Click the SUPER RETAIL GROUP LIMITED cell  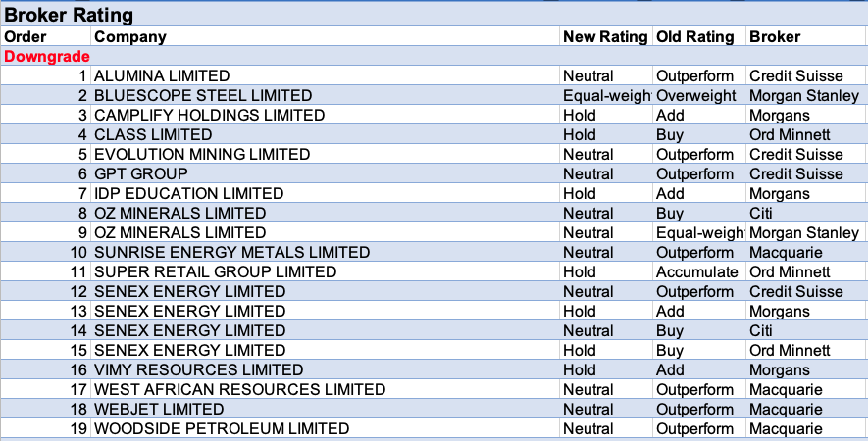point(215,271)
